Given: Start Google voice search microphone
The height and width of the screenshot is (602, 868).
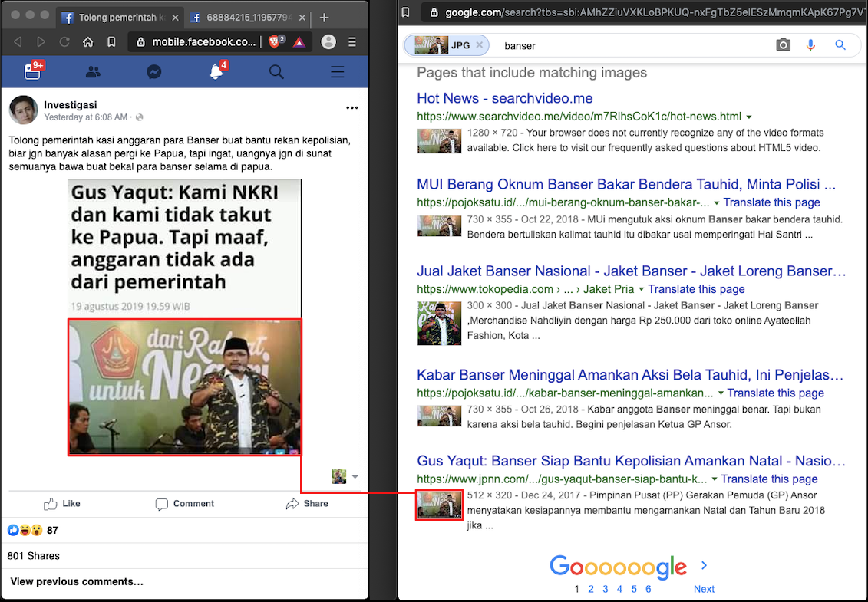Looking at the screenshot, I should pos(810,45).
